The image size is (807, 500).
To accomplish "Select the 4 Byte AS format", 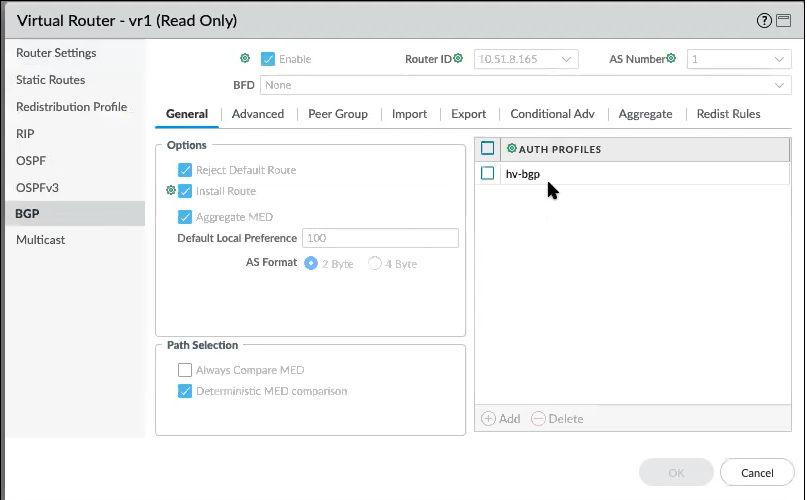I will click(x=376, y=264).
